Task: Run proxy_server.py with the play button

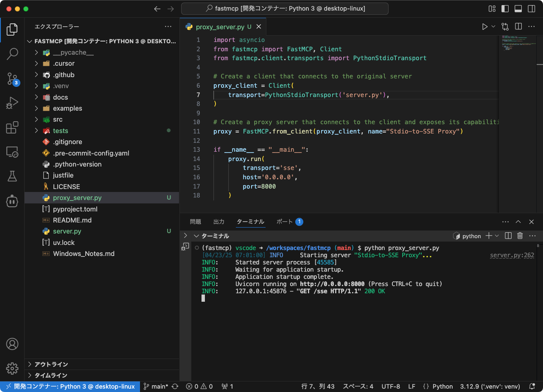Action: pos(484,26)
